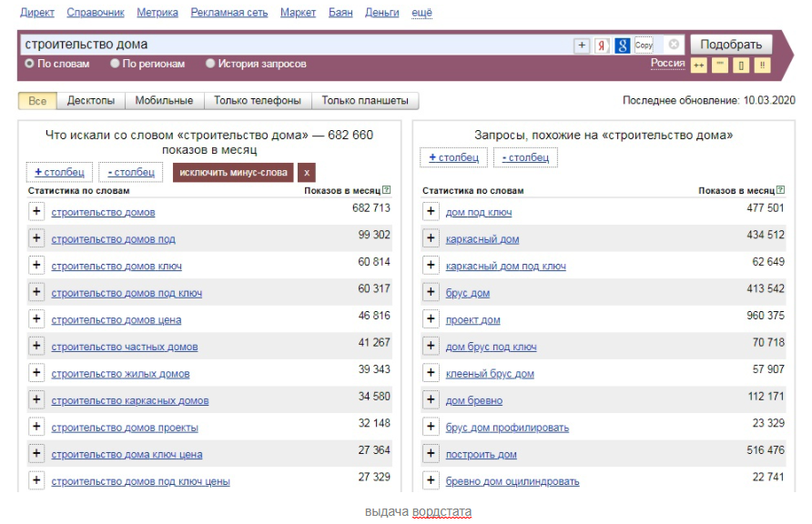
Task: Click the исключить минус-слова button
Action: click(233, 173)
